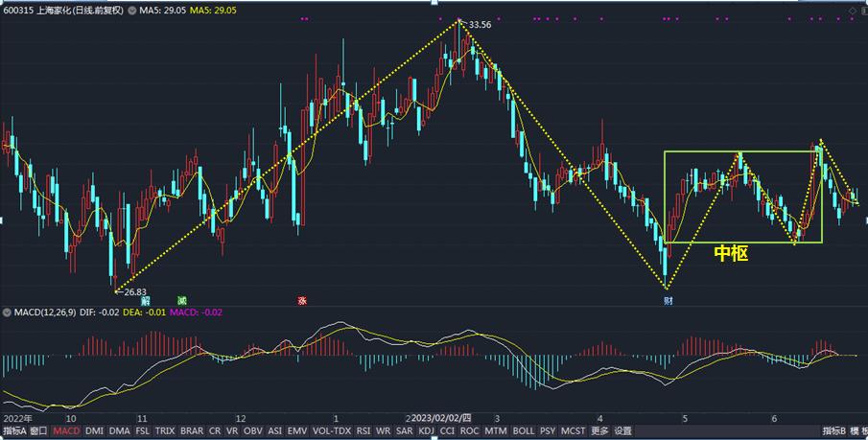Click the 解 event marker icon
This screenshot has height=440, width=868.
(146, 301)
